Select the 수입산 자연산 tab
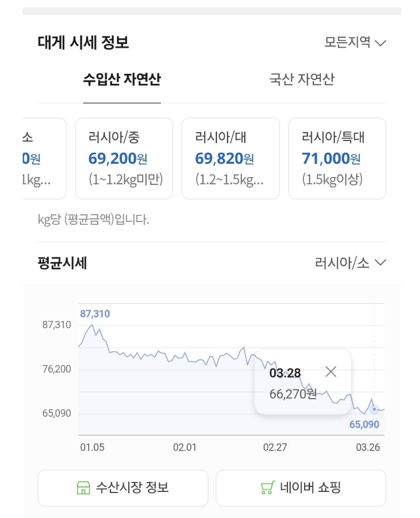This screenshot has height=518, width=420. click(x=122, y=79)
